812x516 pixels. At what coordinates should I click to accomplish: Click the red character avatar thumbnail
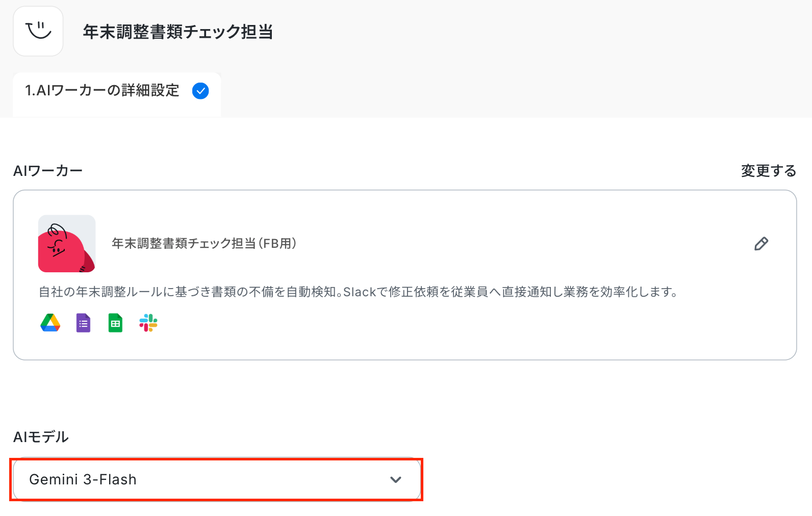67,244
